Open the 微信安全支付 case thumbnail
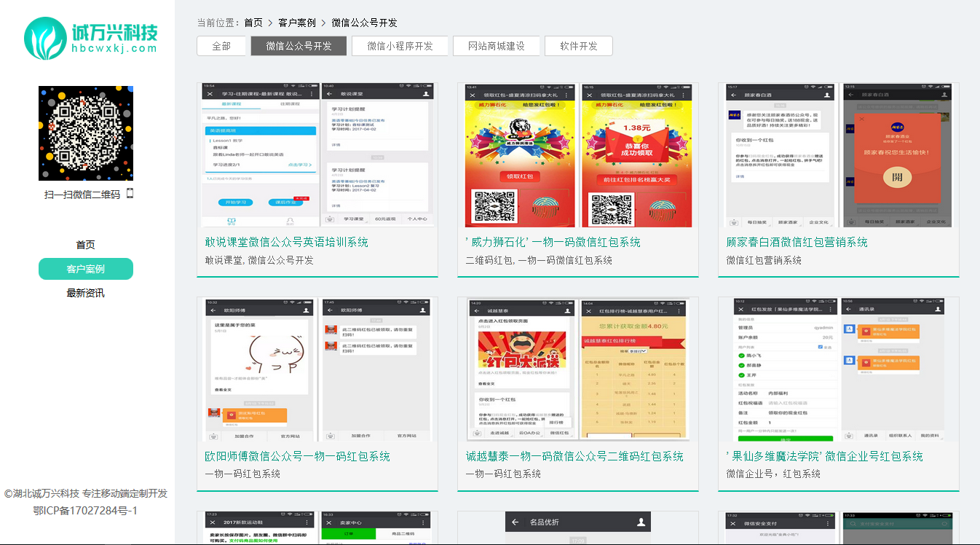The width and height of the screenshot is (980, 545). [x=839, y=528]
